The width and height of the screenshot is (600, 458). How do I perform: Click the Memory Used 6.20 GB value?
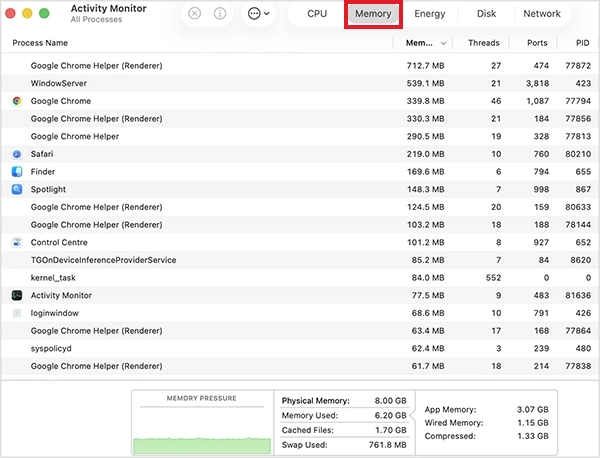pyautogui.click(x=390, y=416)
